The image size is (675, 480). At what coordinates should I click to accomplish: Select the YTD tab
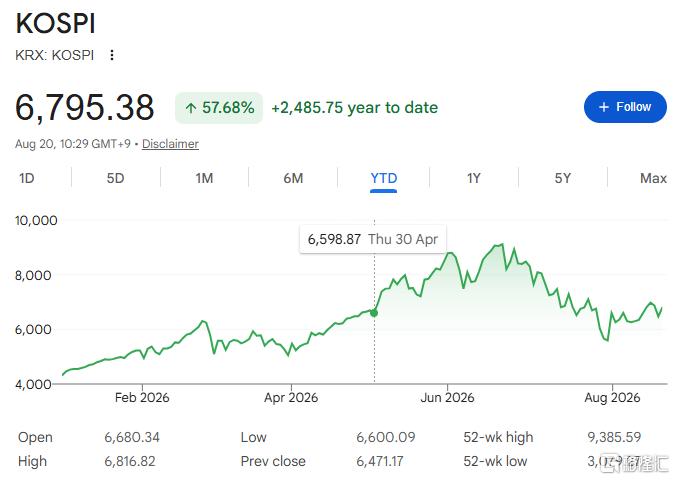click(384, 178)
